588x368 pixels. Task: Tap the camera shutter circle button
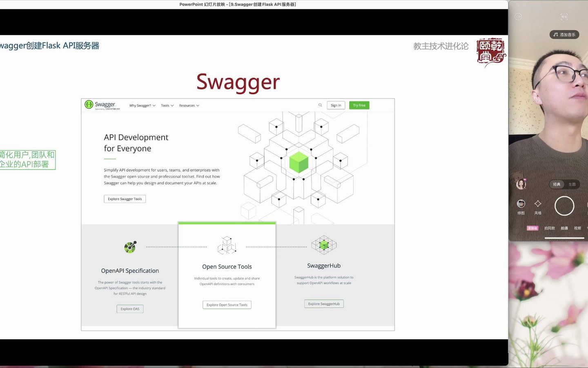click(564, 206)
